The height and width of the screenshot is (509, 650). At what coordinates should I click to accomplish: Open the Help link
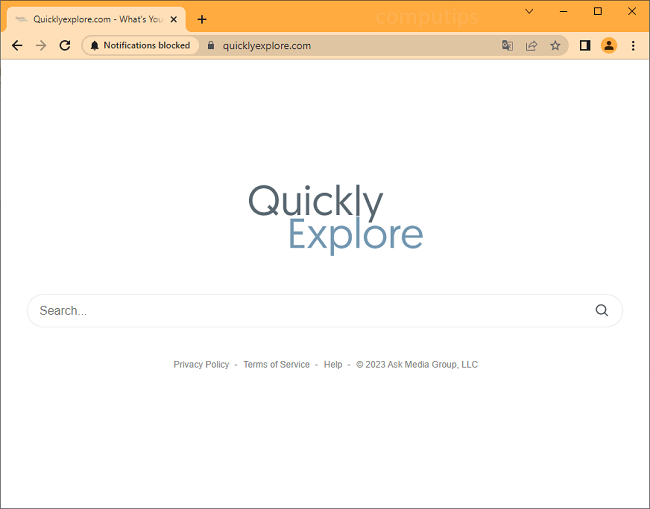coord(333,365)
